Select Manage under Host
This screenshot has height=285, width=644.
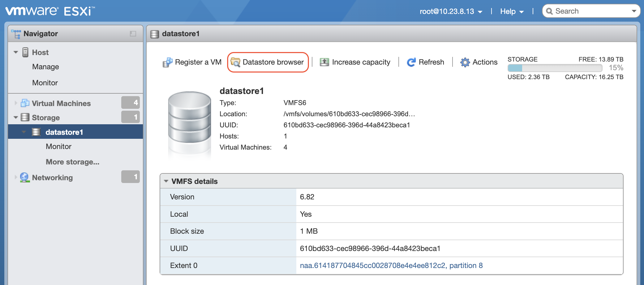45,67
